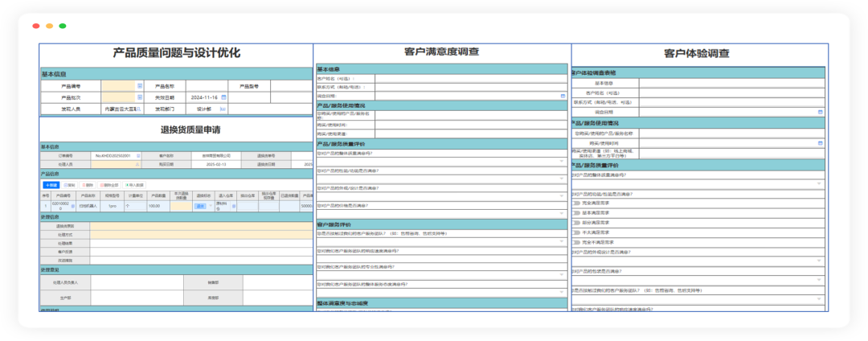Click the lookup icon in the table's 产品编号 cell
This screenshot has width=868, height=341.
pyautogui.click(x=73, y=206)
